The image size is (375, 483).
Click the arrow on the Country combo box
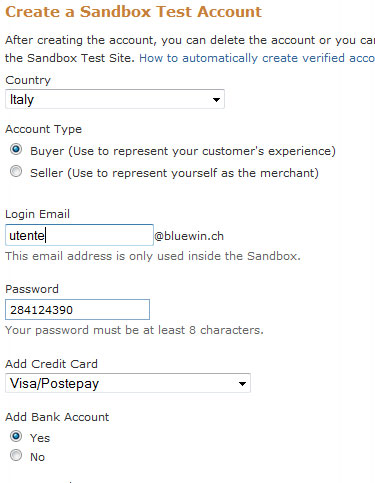(x=216, y=99)
